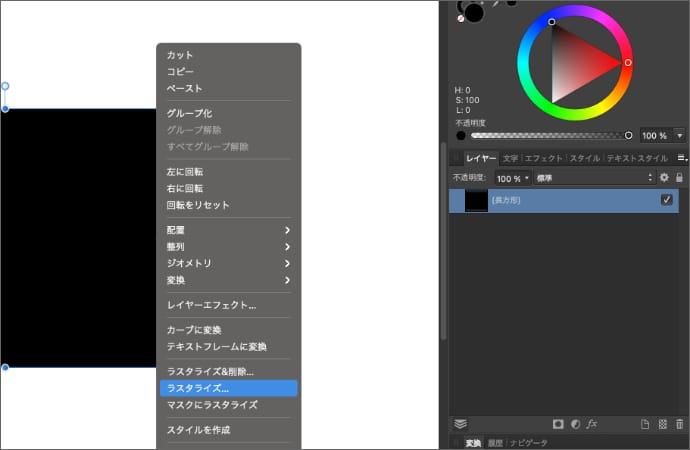The height and width of the screenshot is (450, 690).
Task: Switch to the エフェクト tab
Action: pyautogui.click(x=543, y=158)
